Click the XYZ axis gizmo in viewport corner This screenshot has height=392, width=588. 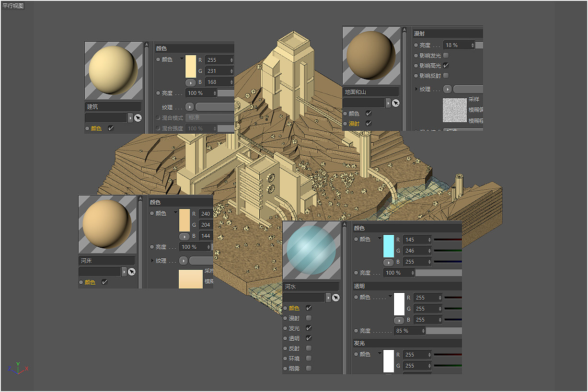tap(18, 368)
